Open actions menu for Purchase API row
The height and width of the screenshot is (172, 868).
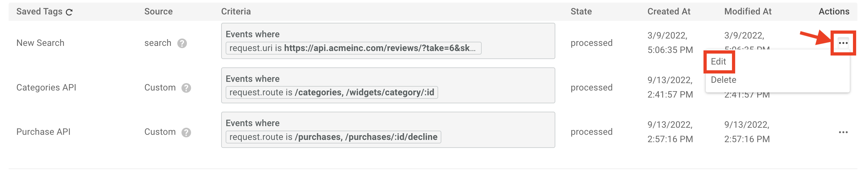coord(843,132)
